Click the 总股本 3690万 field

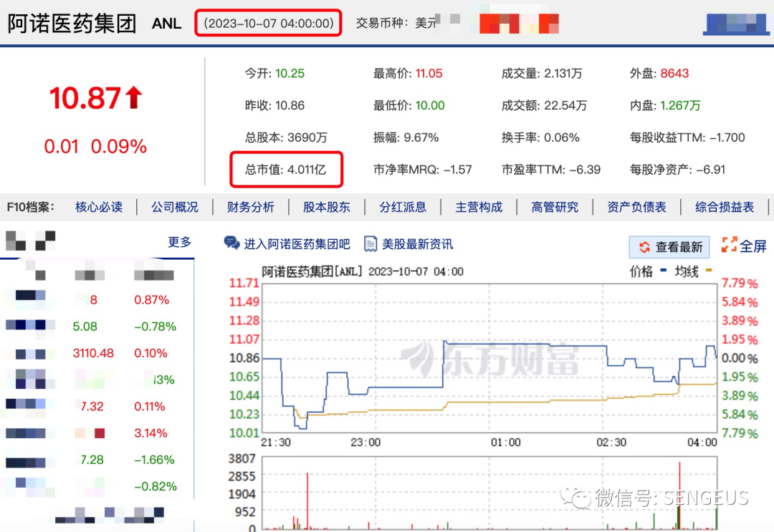pyautogui.click(x=286, y=137)
